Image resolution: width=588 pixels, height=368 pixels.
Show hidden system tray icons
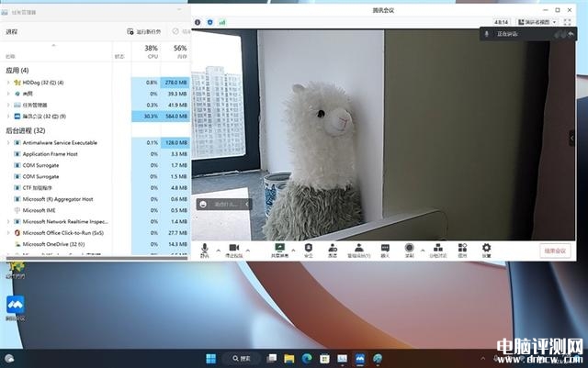point(483,359)
